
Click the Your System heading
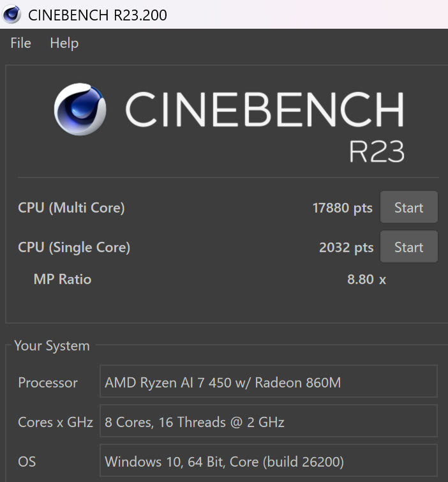click(x=52, y=346)
